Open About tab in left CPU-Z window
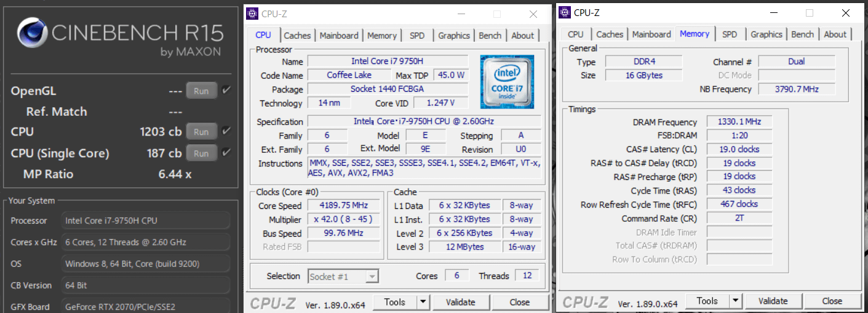This screenshot has height=313, width=868. coord(523,36)
